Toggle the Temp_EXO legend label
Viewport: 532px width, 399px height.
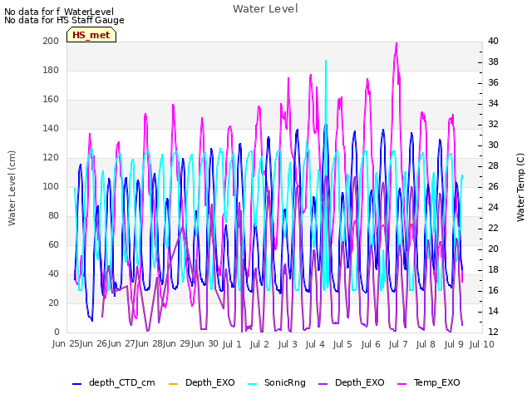click(436, 382)
